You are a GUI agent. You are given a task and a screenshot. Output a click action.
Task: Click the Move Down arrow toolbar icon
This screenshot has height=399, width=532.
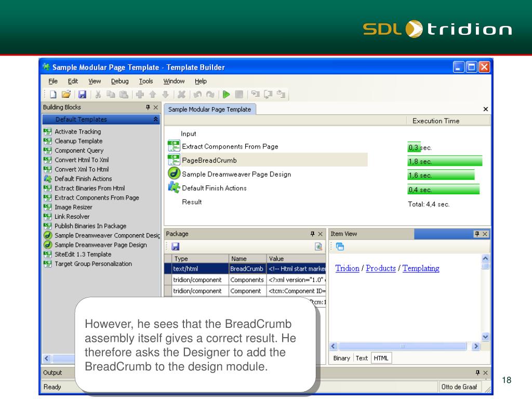pos(166,95)
